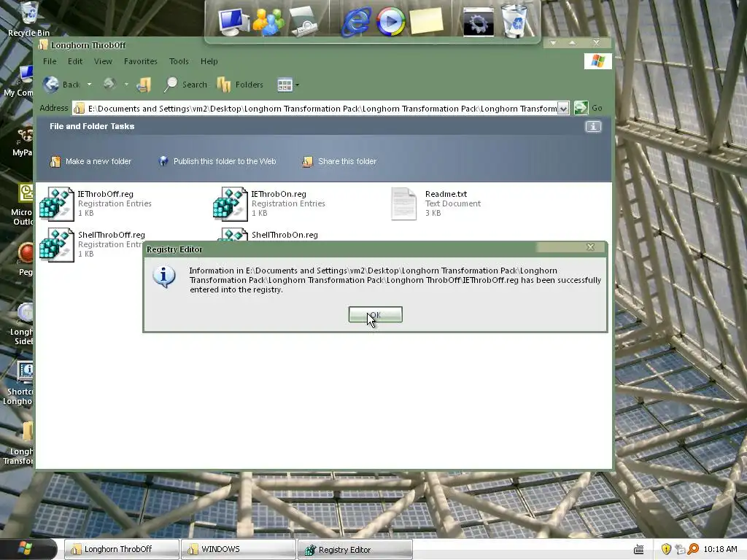Click the Recycle Bin icon in the dock

[514, 20]
